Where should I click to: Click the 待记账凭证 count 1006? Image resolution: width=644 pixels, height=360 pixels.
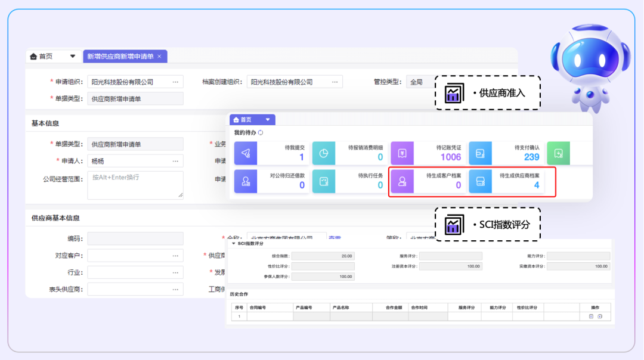coord(450,157)
